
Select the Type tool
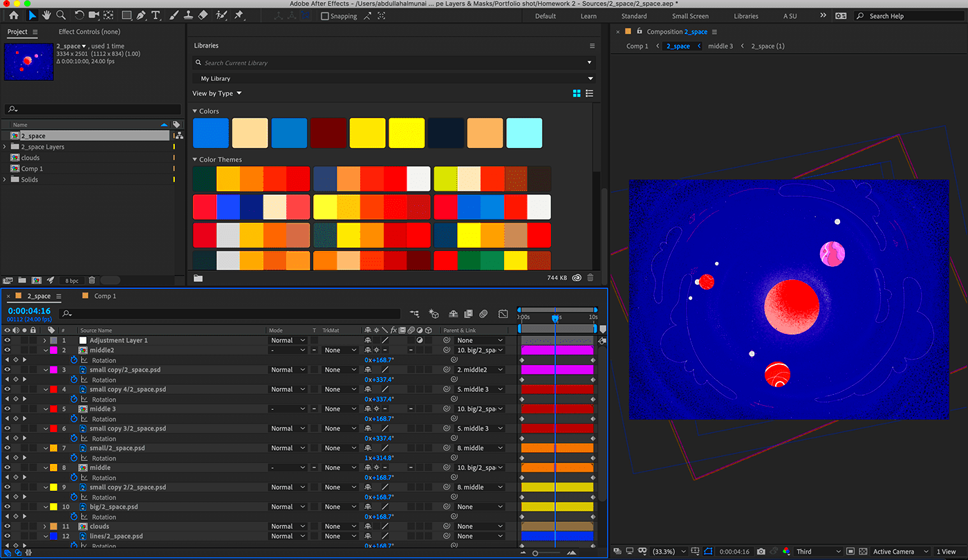(x=156, y=15)
